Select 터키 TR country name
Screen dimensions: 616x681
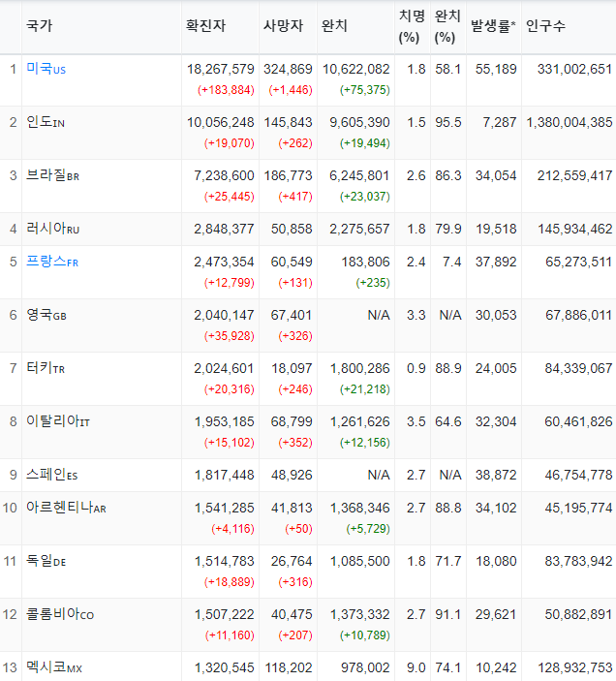click(x=46, y=368)
